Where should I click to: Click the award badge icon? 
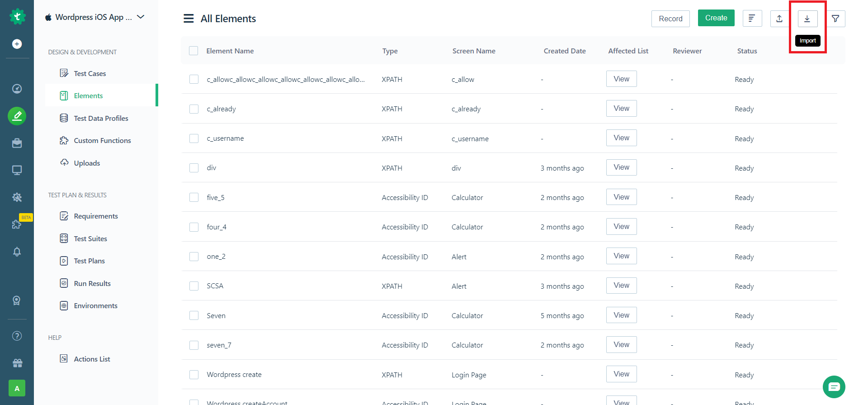point(17,300)
